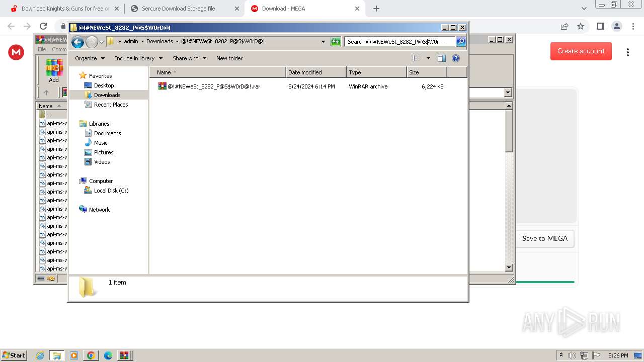
Task: Click the share page icon in Chrome
Action: (565, 27)
